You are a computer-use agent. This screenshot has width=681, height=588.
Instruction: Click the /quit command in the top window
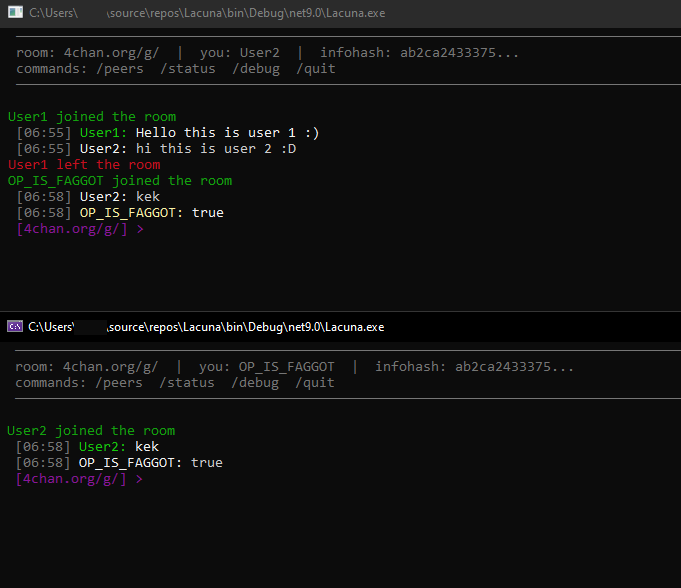pos(316,69)
